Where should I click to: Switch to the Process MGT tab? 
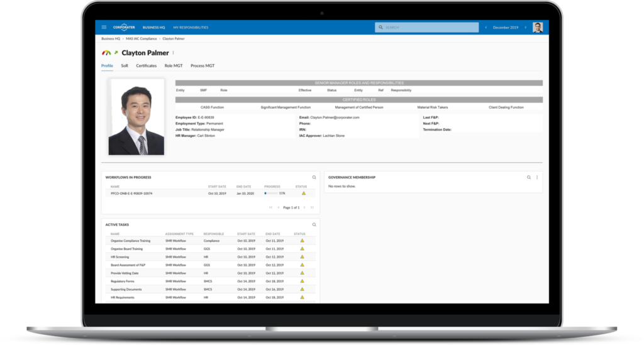click(x=203, y=65)
